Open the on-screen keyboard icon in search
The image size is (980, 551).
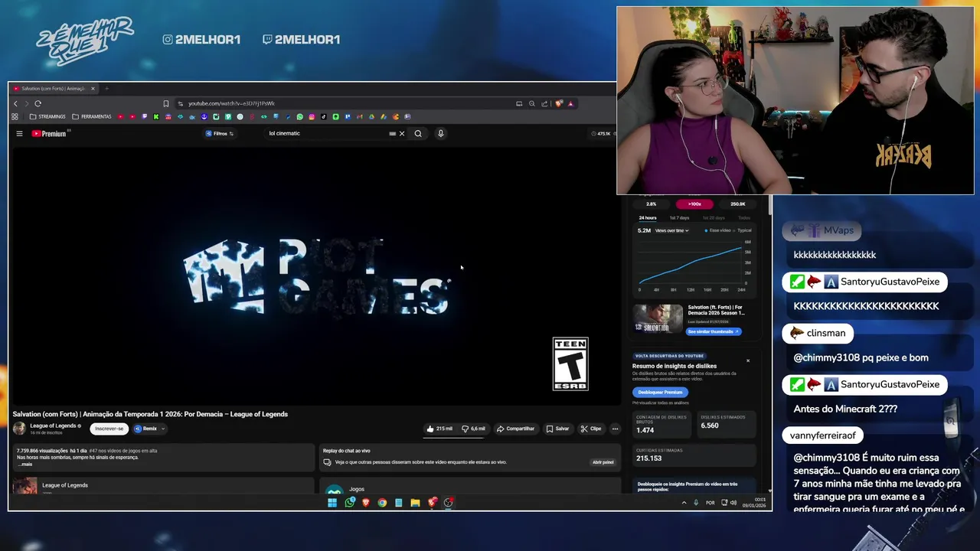click(392, 133)
